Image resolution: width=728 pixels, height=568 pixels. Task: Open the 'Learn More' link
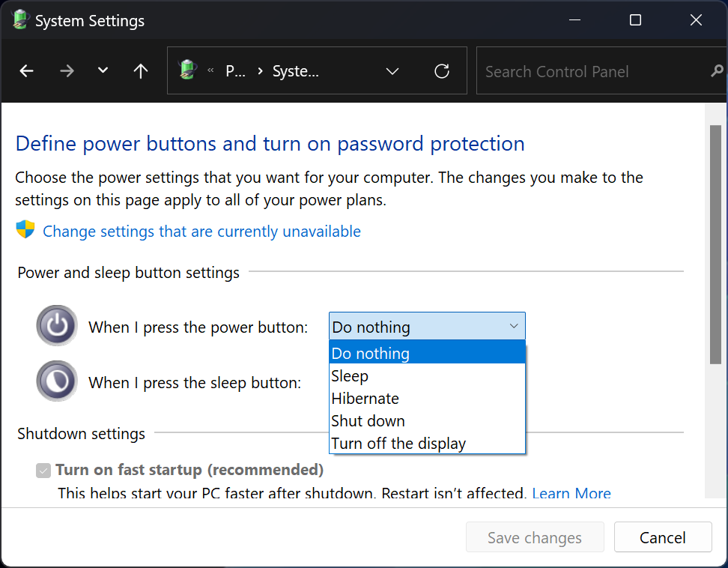(571, 493)
